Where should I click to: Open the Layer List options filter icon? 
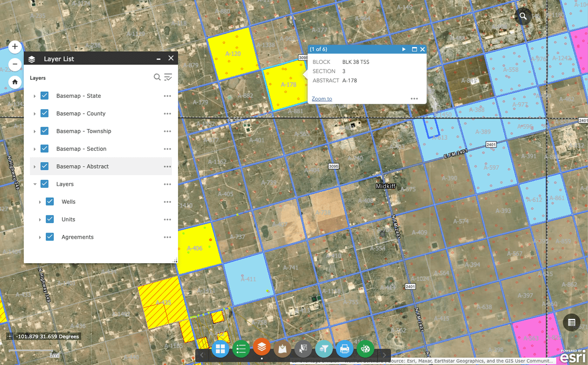tap(168, 77)
